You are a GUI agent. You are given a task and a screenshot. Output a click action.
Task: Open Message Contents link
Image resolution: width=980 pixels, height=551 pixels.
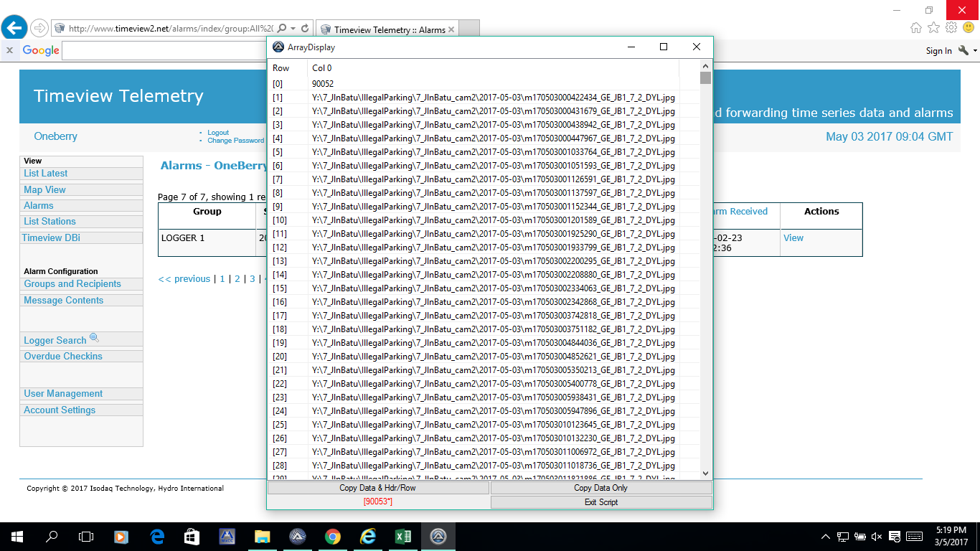click(63, 300)
